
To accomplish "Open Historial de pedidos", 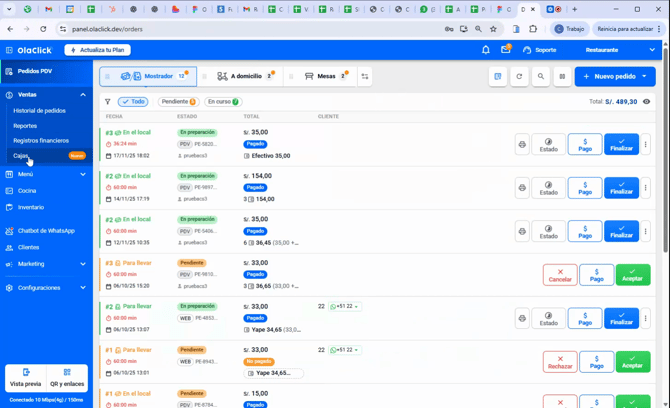I will [x=39, y=111].
